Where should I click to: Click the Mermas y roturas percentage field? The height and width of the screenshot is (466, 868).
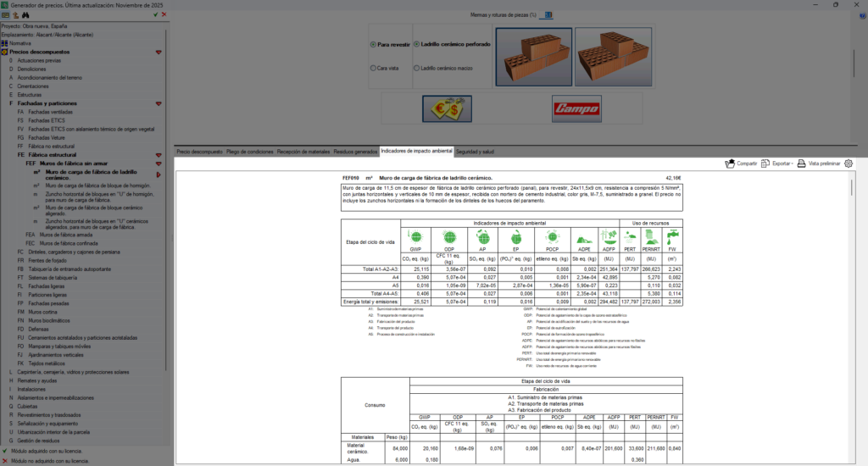pyautogui.click(x=548, y=15)
